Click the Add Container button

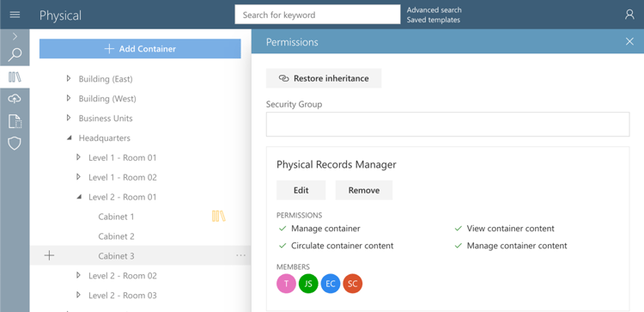click(x=140, y=49)
